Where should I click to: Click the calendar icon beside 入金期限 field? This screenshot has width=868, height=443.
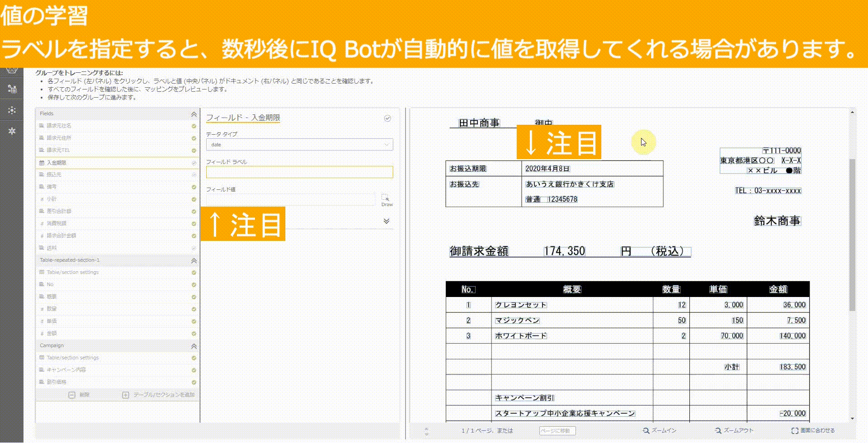(x=41, y=162)
